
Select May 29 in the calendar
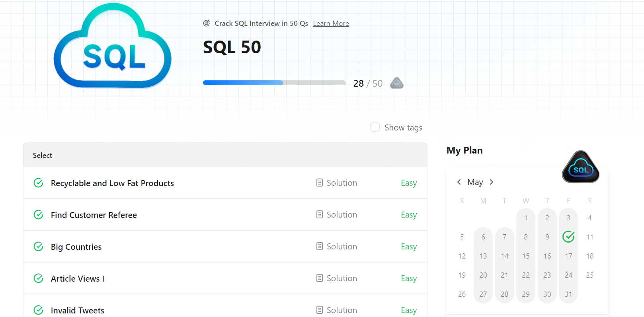526,294
